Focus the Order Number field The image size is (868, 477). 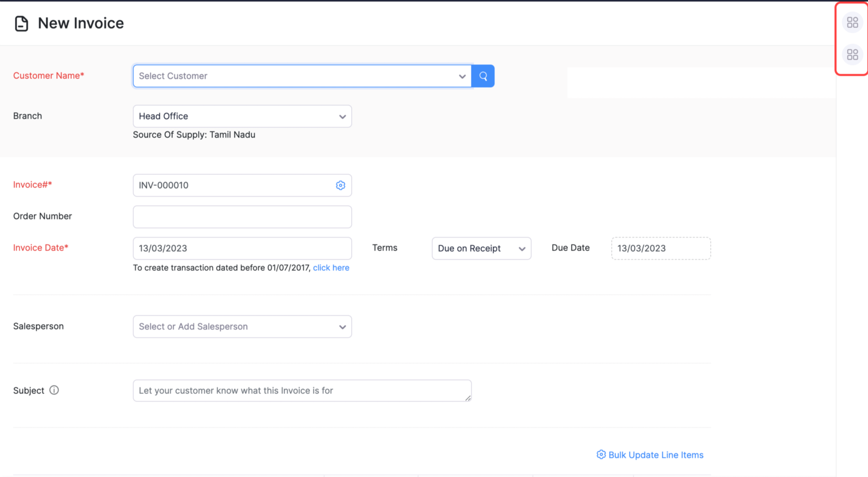coord(242,217)
